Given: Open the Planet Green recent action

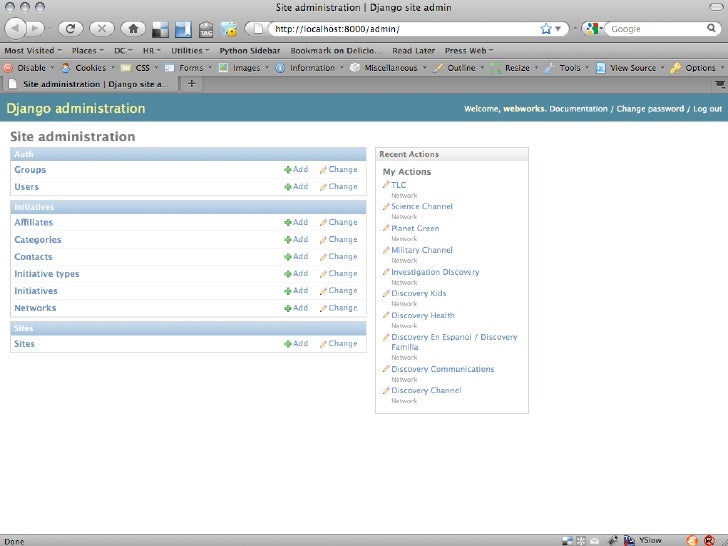Looking at the screenshot, I should click(415, 228).
